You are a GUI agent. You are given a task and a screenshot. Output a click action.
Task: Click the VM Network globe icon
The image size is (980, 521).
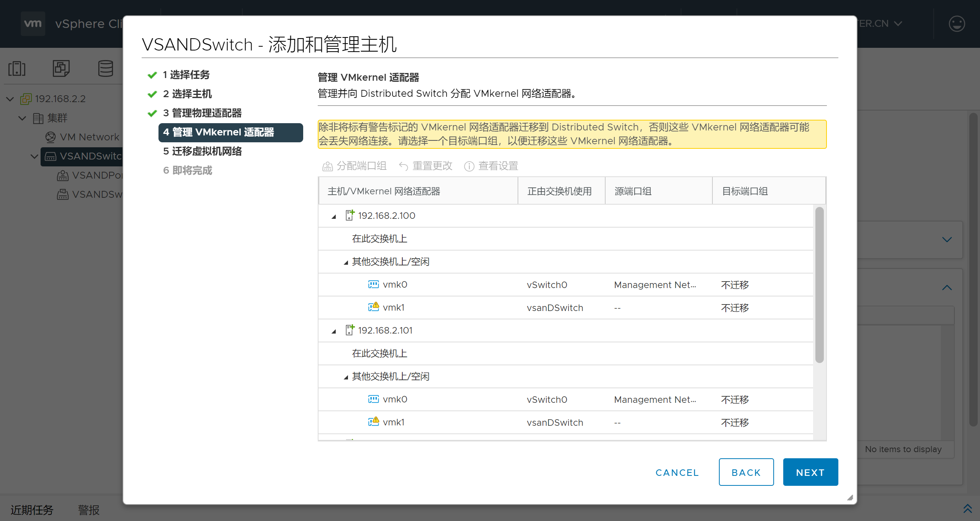[x=50, y=137]
